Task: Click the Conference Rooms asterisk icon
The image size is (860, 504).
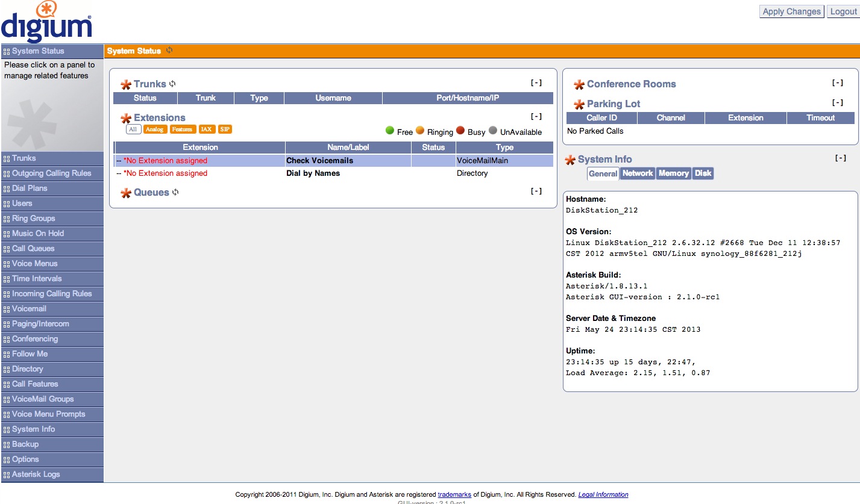Action: 579,85
